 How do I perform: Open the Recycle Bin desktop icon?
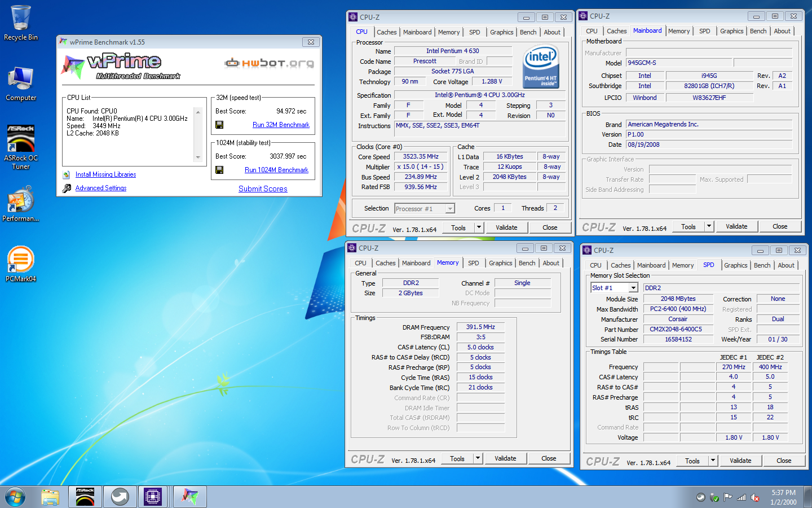coord(21,23)
